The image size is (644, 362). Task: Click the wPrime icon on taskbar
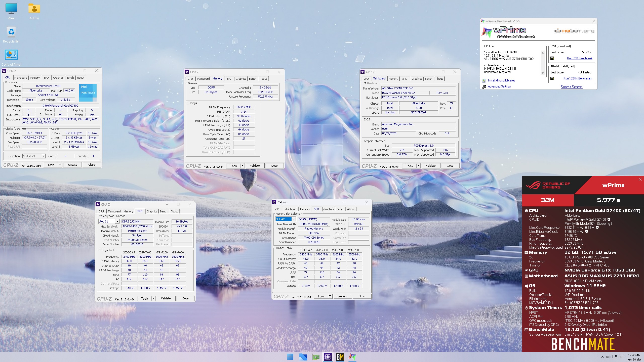[x=352, y=357]
